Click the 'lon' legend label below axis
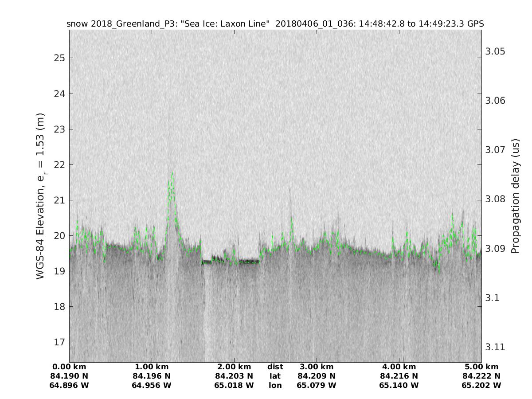The width and height of the screenshot is (532, 399). point(275,385)
